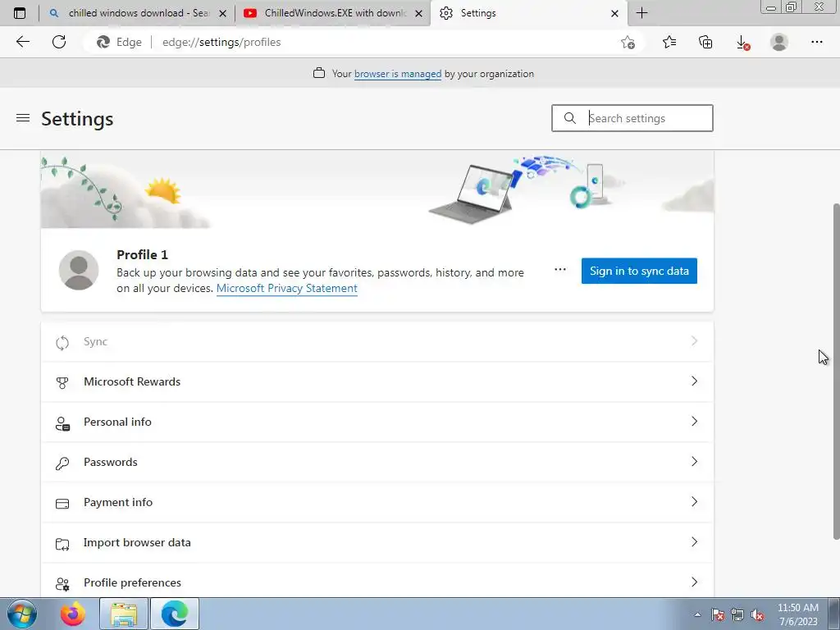This screenshot has width=840, height=630.
Task: Click the briefcase icon in managed banner
Action: pos(319,73)
